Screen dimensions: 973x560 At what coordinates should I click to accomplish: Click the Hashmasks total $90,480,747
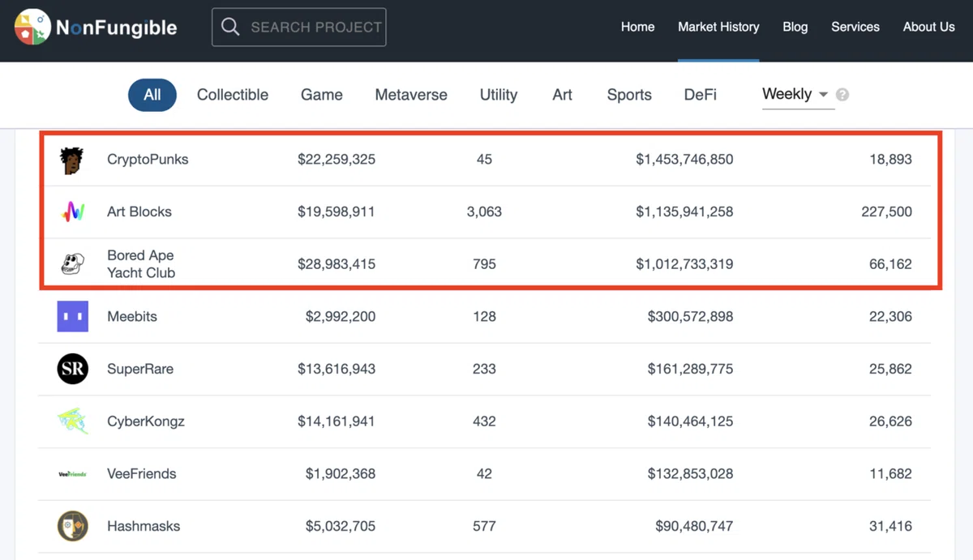click(x=694, y=526)
